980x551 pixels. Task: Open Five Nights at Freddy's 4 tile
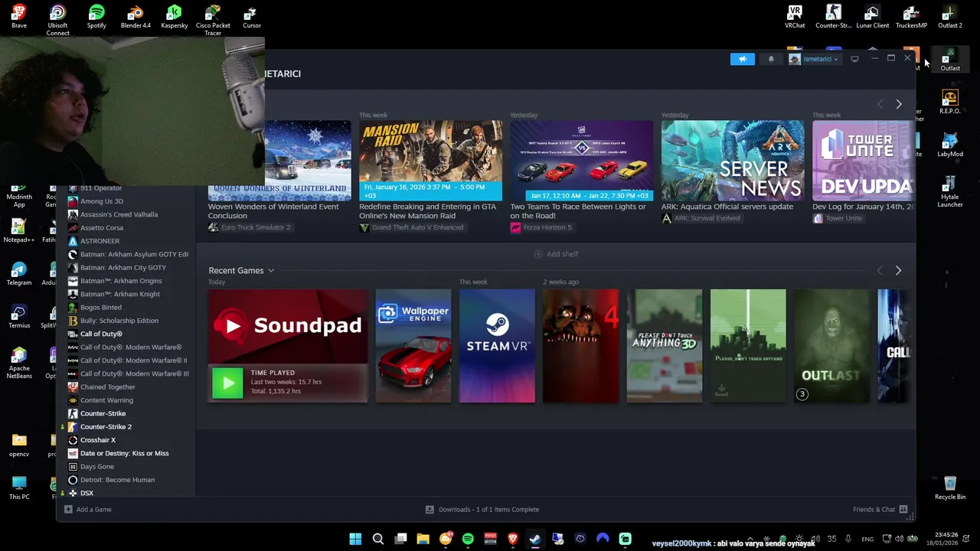[580, 345]
